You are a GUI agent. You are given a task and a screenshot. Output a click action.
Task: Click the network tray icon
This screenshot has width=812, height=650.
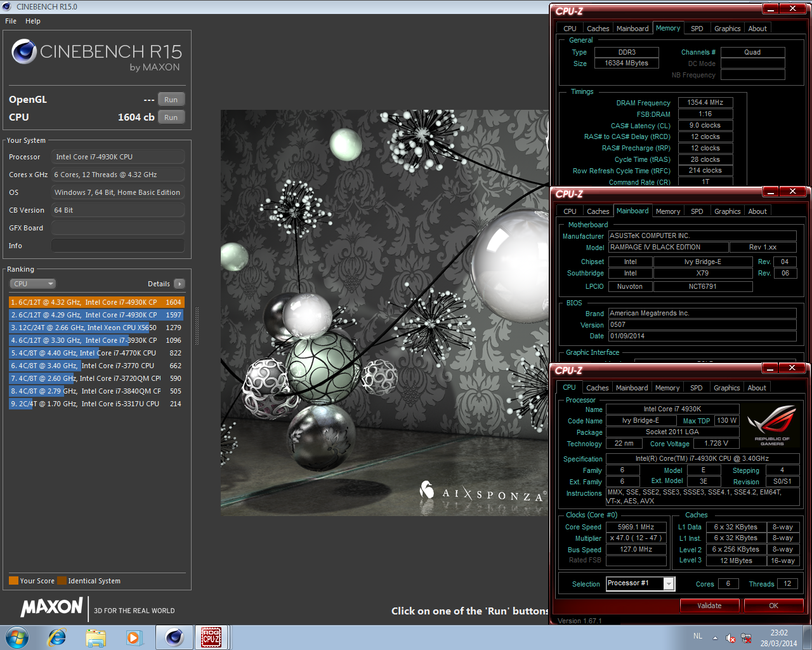click(746, 638)
